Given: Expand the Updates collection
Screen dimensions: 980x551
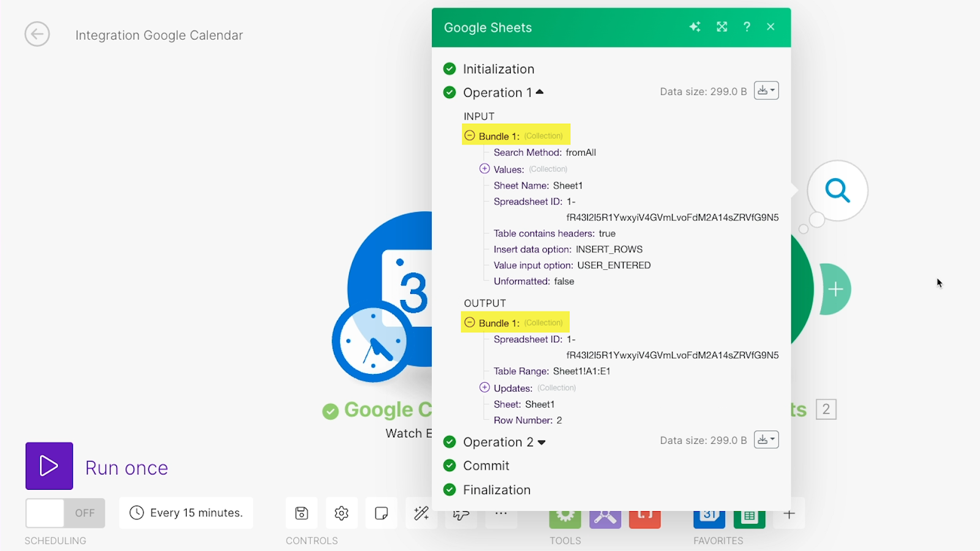Looking at the screenshot, I should 484,387.
